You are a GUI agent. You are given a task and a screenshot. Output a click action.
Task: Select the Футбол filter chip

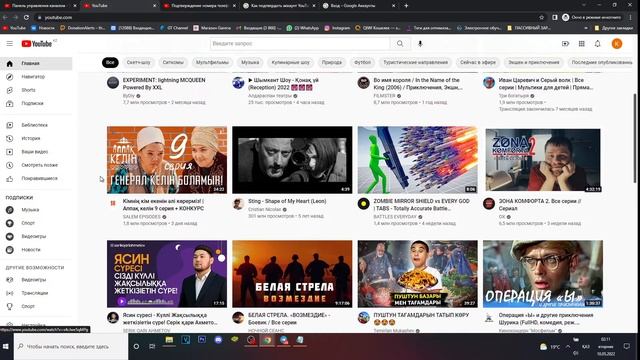(x=362, y=62)
